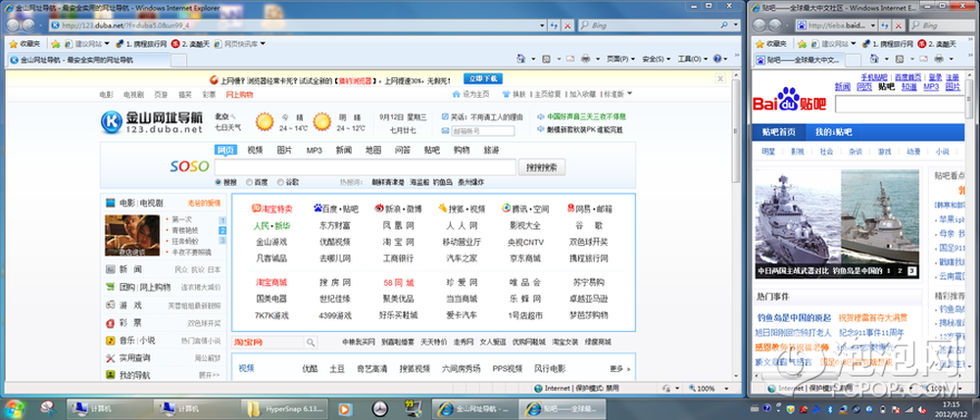
Task: Select the 百度 radio button under the SOSO box
Action: click(249, 182)
